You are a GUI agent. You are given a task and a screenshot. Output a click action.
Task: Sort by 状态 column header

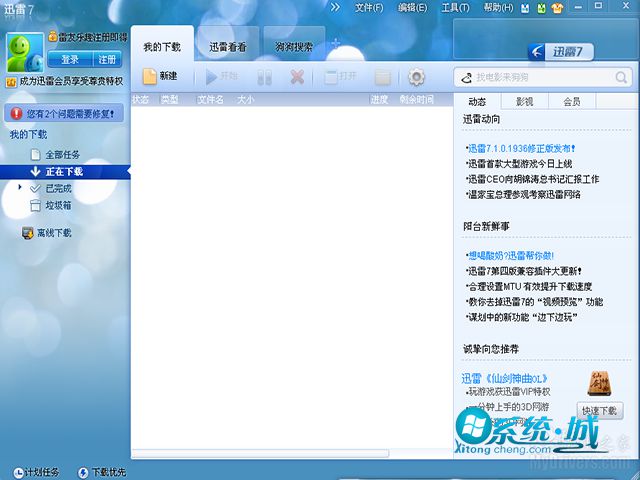coord(140,100)
